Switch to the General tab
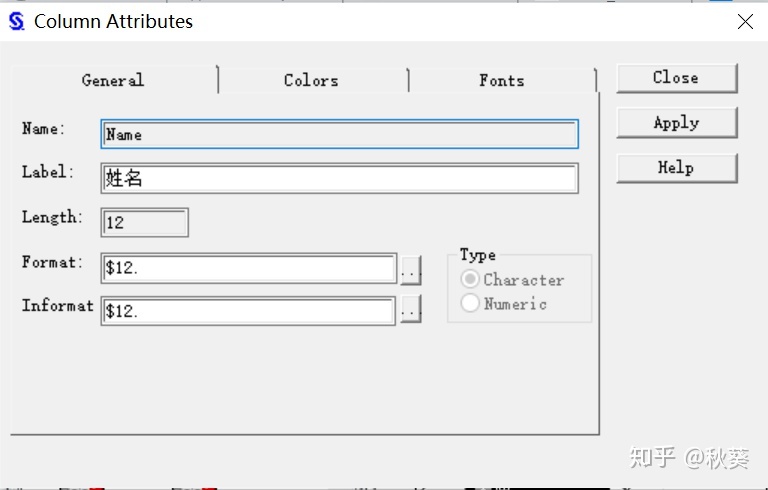 tap(114, 80)
